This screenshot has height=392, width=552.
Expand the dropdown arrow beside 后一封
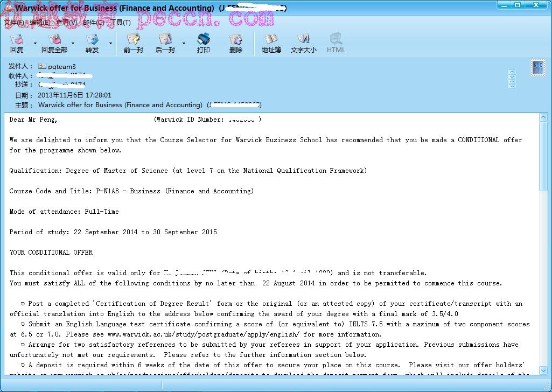pos(184,43)
